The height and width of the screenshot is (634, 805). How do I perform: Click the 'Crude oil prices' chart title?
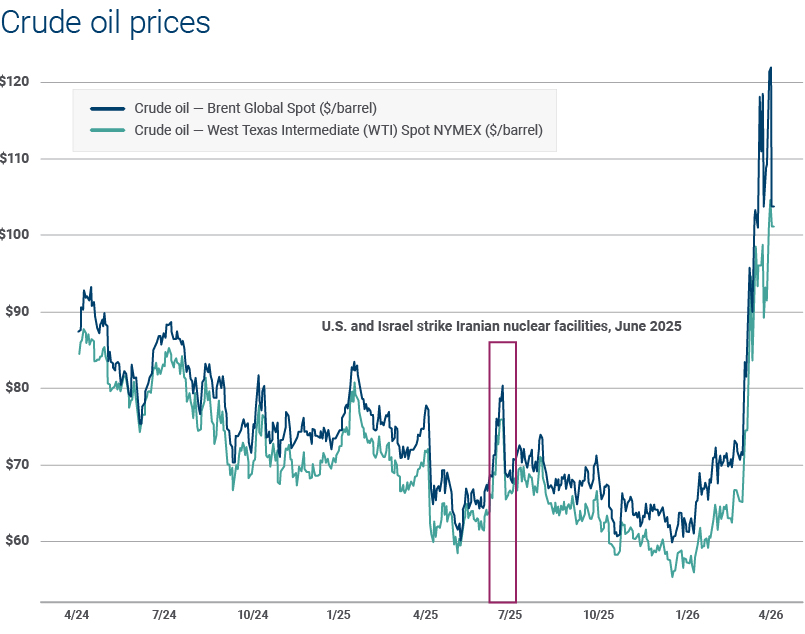pyautogui.click(x=106, y=23)
